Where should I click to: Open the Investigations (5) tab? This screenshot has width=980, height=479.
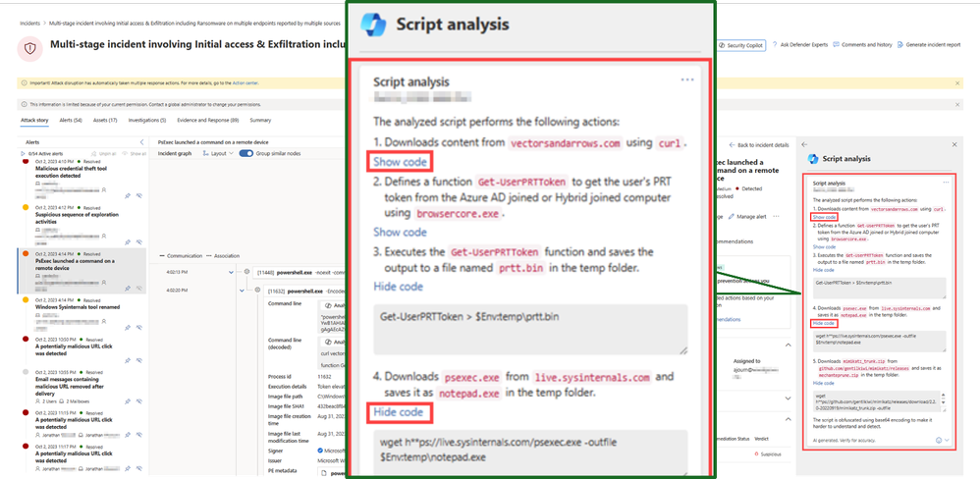click(147, 120)
